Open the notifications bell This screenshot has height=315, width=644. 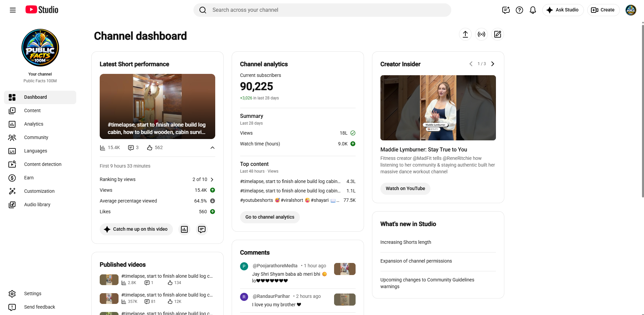[x=533, y=10]
